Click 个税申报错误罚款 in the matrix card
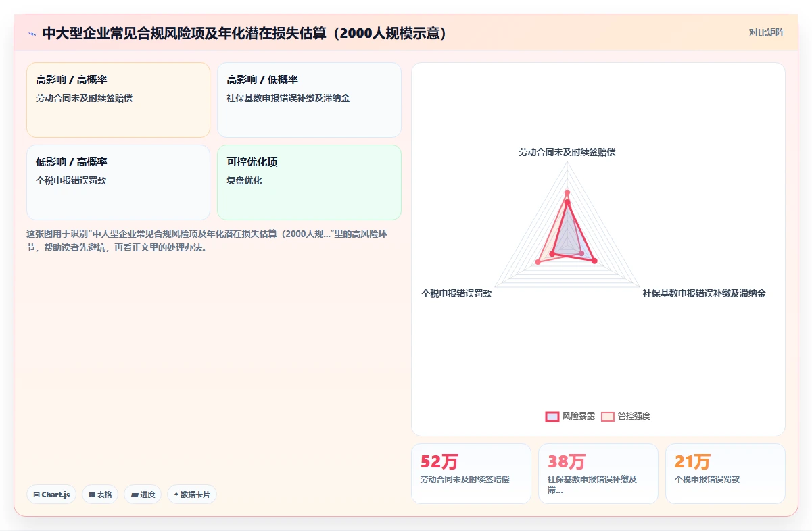This screenshot has height=531, width=812. coord(71,180)
